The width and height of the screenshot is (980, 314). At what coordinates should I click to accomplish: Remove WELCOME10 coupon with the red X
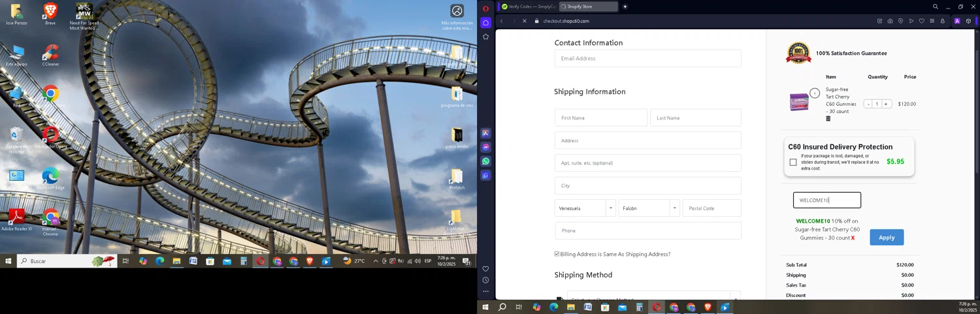coord(853,238)
